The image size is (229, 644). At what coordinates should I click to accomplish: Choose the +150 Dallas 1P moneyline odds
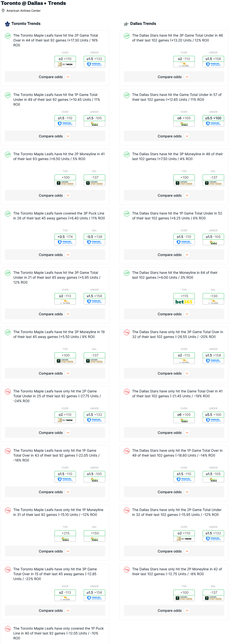coord(94,533)
